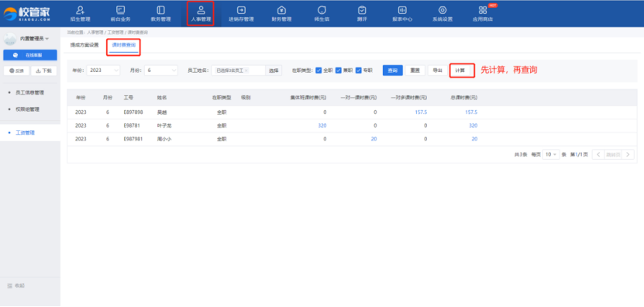Screen dimensions: 644x307
Task: Toggle the 全职 checkbox
Action: point(319,71)
